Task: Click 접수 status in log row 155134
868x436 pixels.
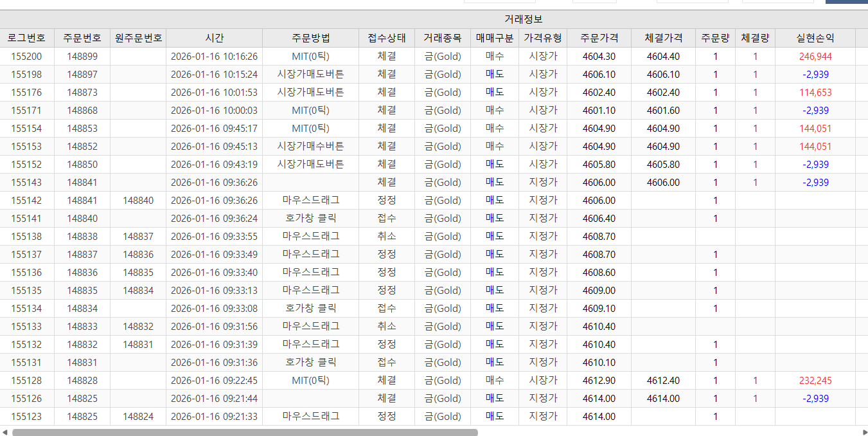Action: (387, 309)
